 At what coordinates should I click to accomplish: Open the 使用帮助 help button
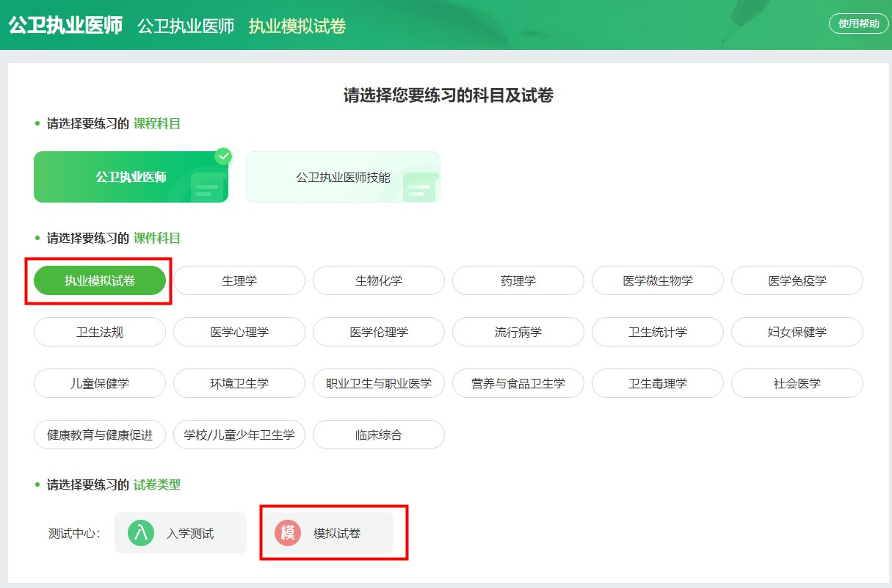coord(857,24)
